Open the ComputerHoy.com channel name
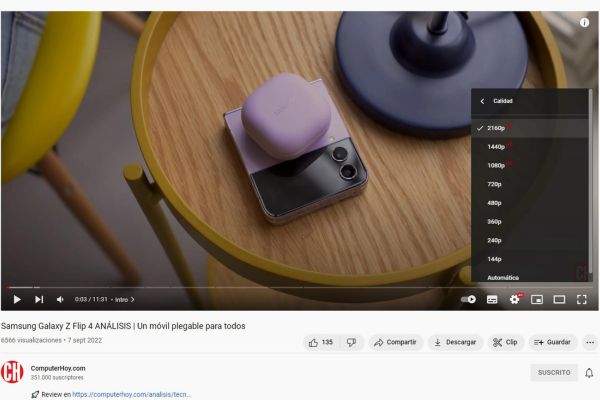Screen dimensions: 600x400 click(x=58, y=368)
